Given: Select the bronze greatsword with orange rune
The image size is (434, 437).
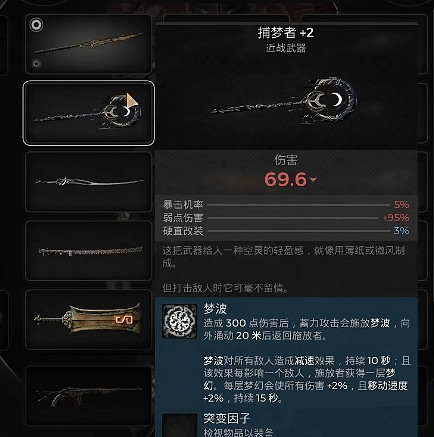Looking at the screenshot, I should [x=88, y=319].
